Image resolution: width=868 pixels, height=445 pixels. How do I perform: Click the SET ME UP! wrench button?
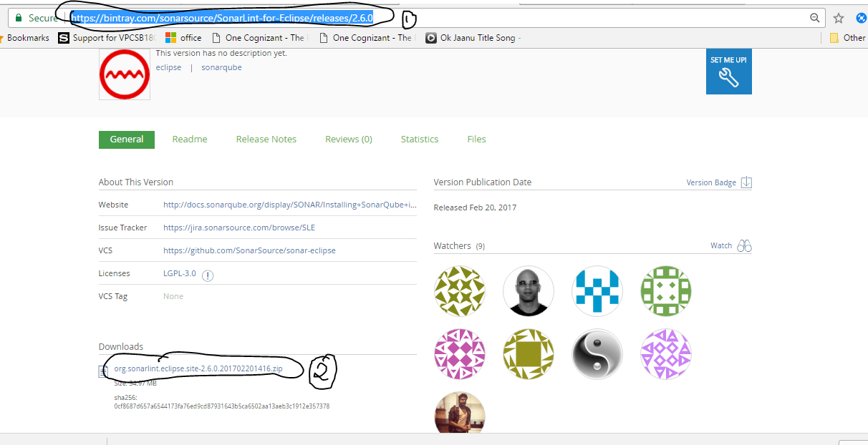coord(729,72)
